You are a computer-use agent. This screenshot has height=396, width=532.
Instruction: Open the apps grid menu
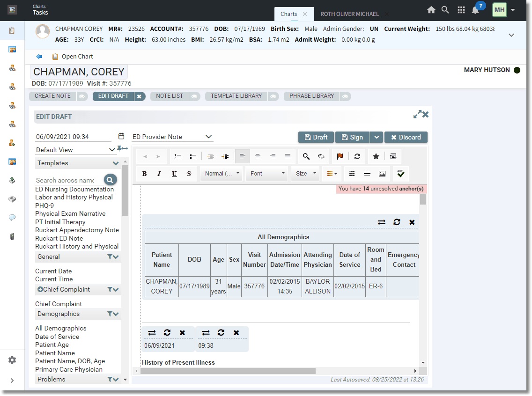pyautogui.click(x=461, y=10)
